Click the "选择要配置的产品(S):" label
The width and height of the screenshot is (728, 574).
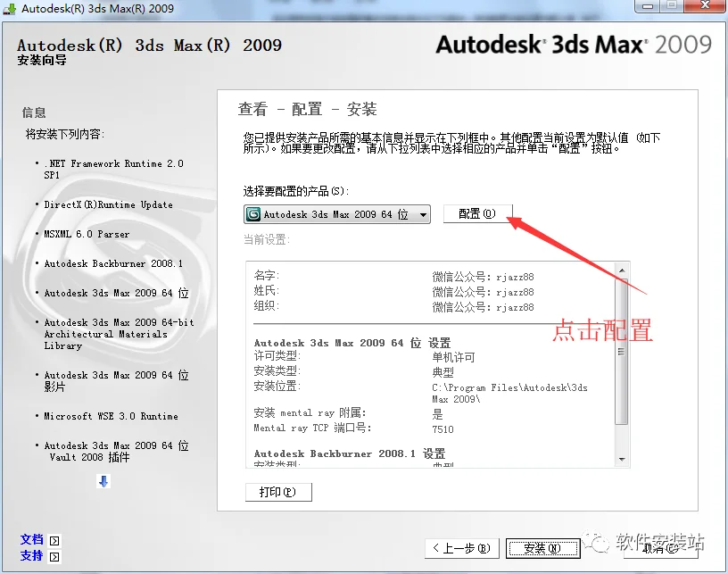click(296, 191)
